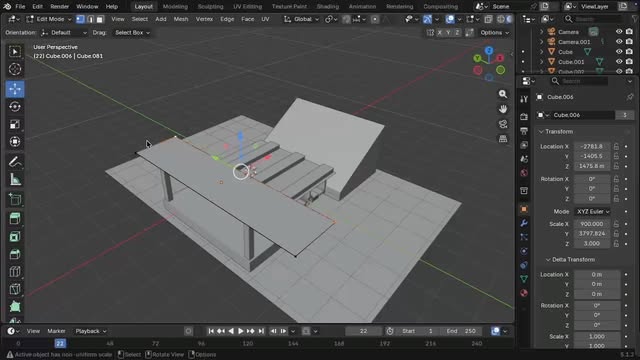Click the viewport zoom magnifier icon
The width and height of the screenshot is (640, 360).
point(503,94)
